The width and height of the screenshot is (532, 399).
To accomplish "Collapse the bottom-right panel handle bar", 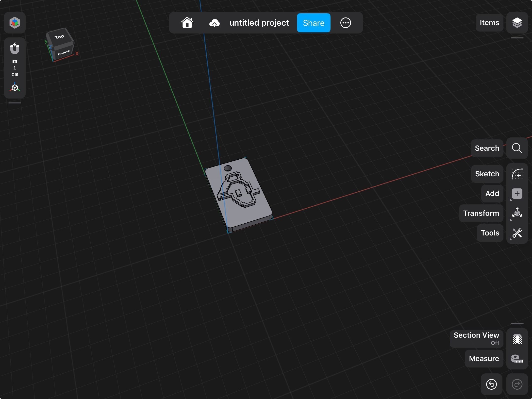I will [517, 324].
